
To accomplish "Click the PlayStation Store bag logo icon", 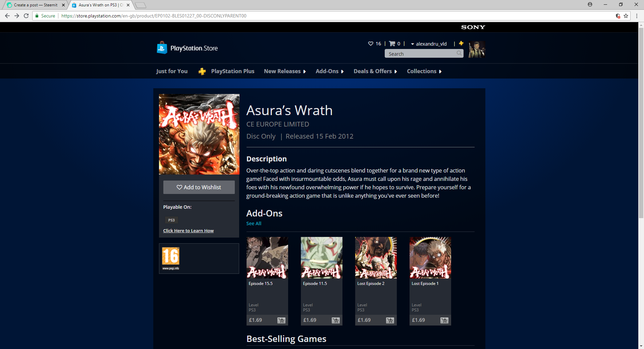I will click(162, 48).
